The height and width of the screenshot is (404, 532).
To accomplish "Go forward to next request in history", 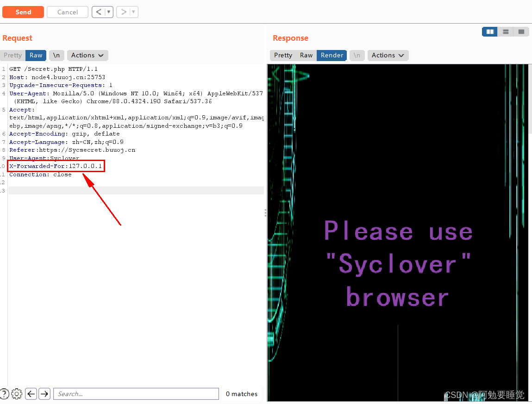I will coord(124,12).
